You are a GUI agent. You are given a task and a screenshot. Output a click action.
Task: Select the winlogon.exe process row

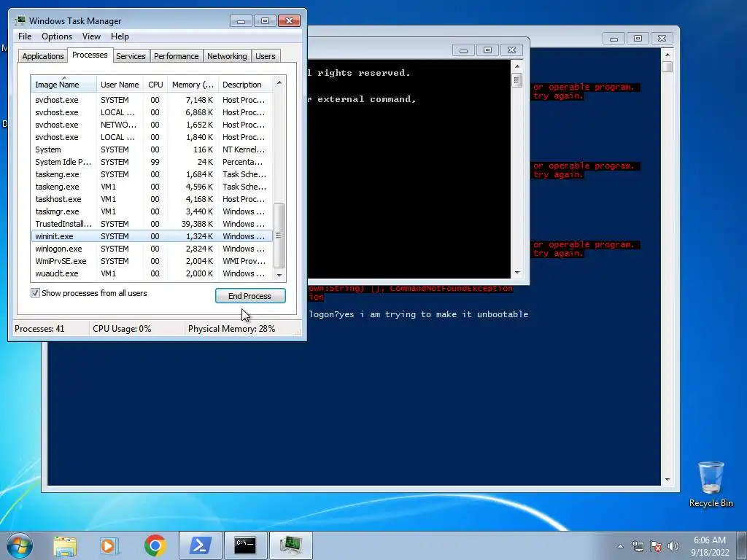click(x=152, y=249)
